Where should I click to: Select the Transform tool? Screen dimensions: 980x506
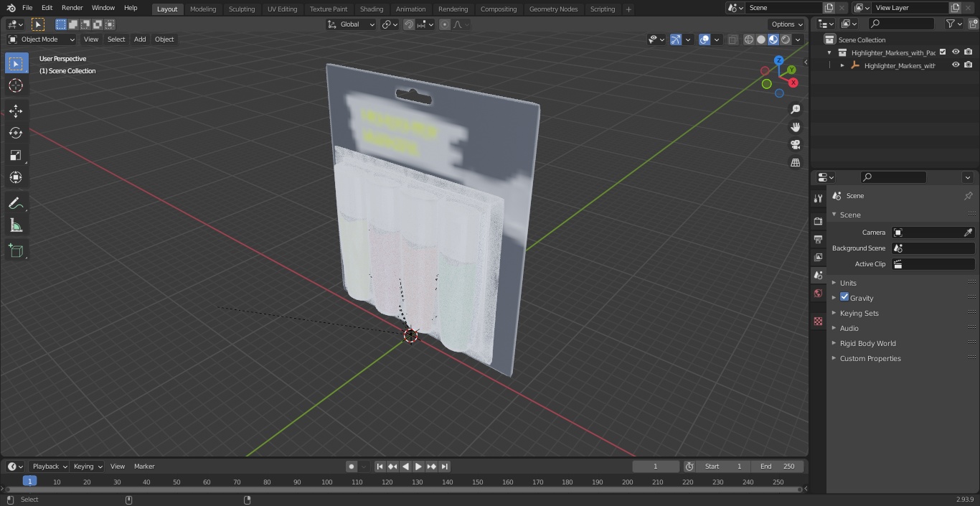point(16,177)
